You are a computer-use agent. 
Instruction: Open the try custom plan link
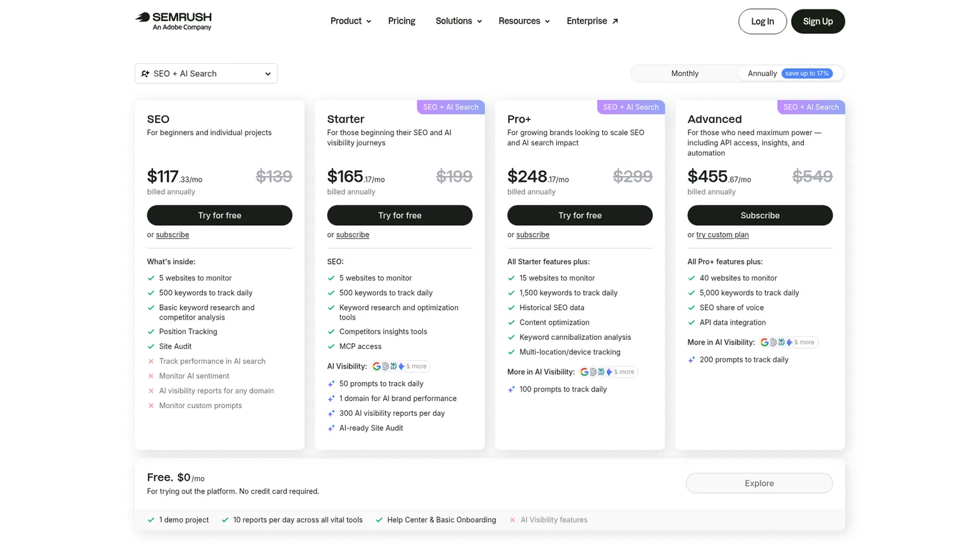722,235
